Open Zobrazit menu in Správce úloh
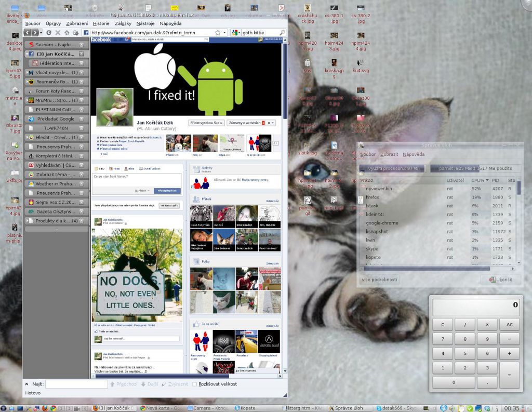532x412 pixels. [389, 154]
